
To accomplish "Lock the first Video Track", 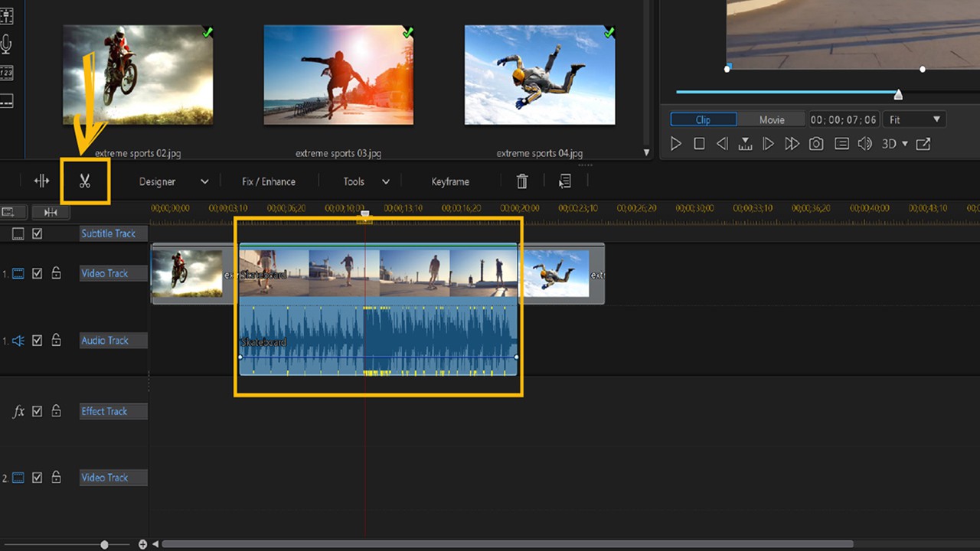I will tap(56, 272).
